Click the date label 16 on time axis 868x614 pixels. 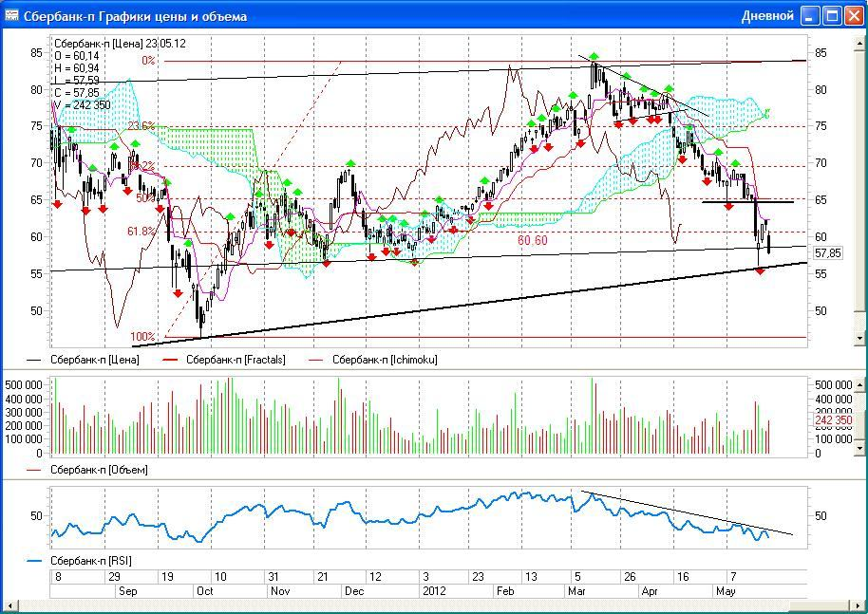(683, 576)
